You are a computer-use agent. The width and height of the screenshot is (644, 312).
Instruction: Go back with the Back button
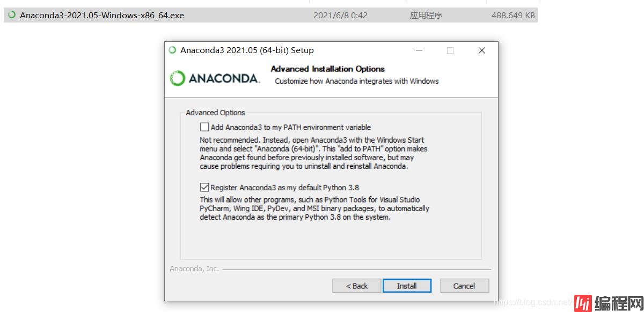357,286
